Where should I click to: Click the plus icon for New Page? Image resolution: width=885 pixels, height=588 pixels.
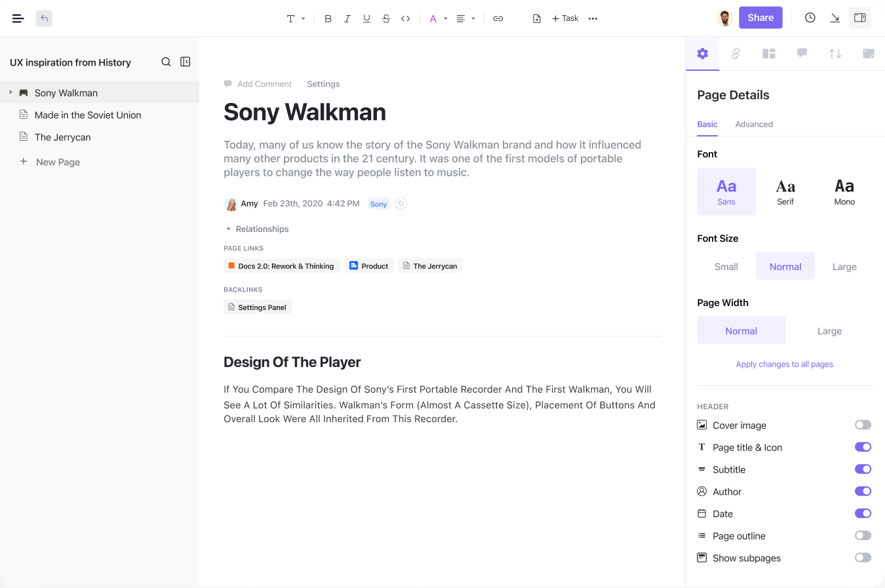click(x=24, y=161)
